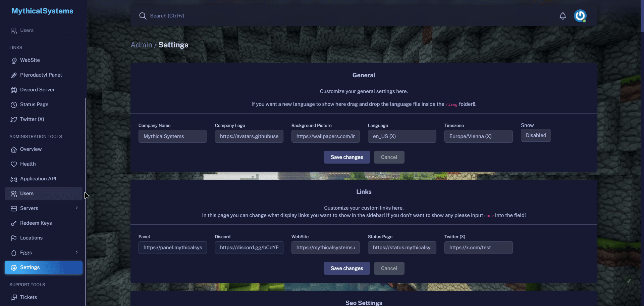Expand the Eggs submenu chevron

77,252
